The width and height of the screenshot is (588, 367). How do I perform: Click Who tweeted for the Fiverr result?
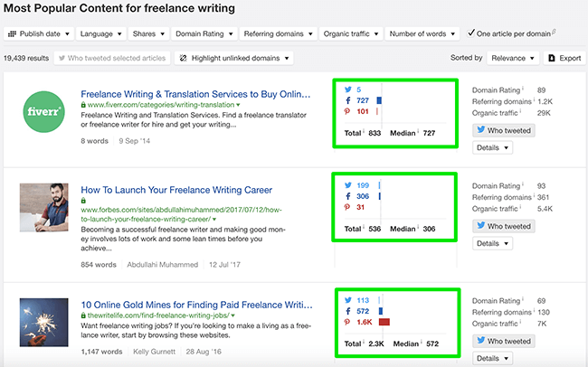505,130
